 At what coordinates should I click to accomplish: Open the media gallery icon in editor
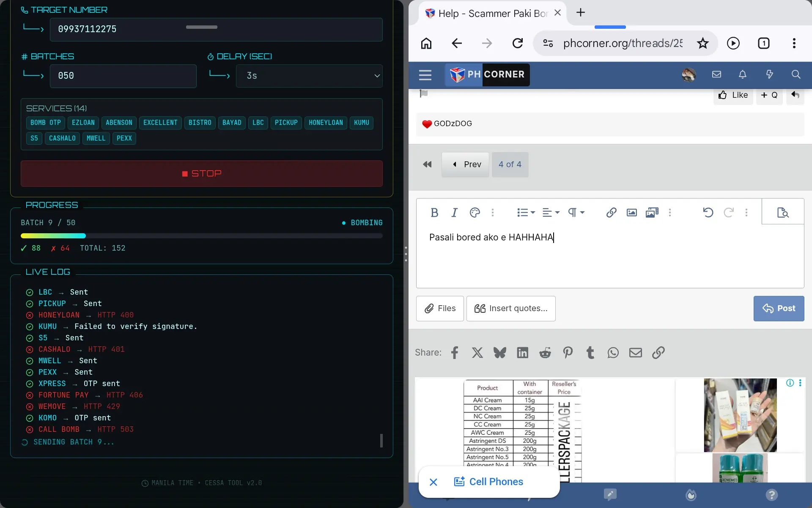click(x=652, y=213)
